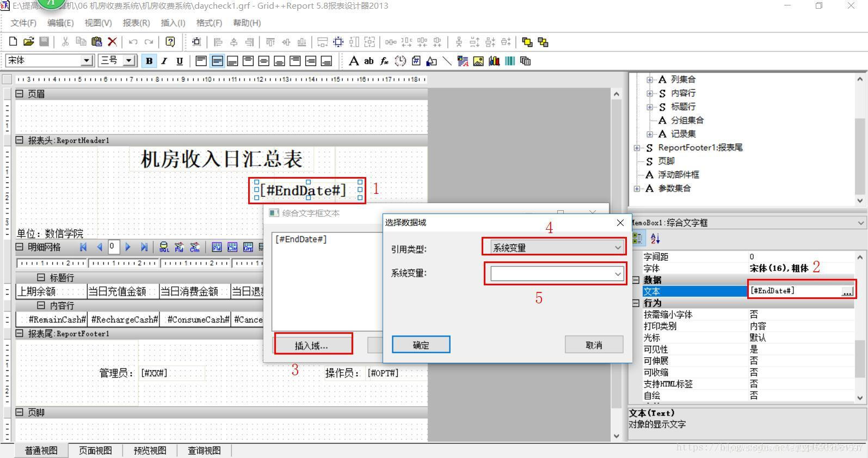Click 取消 in 选择数据域 dialog

[594, 345]
